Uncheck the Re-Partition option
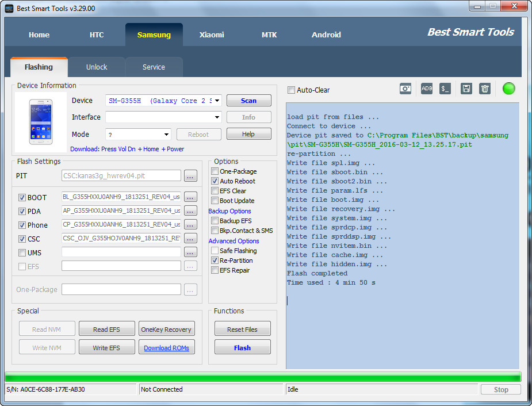 click(x=215, y=261)
